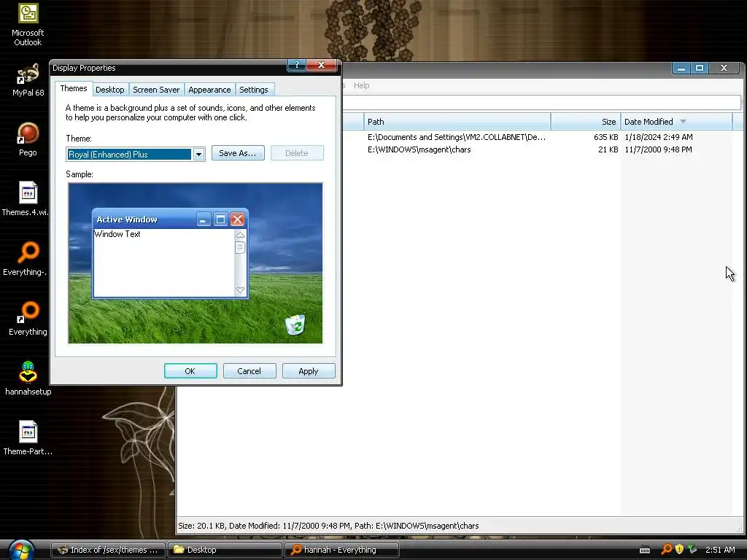Click the sample window scrollbar down arrow

tap(240, 289)
